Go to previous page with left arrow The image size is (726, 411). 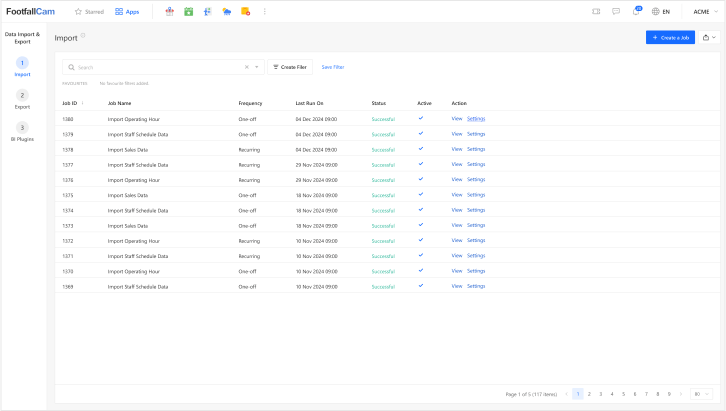click(x=566, y=394)
